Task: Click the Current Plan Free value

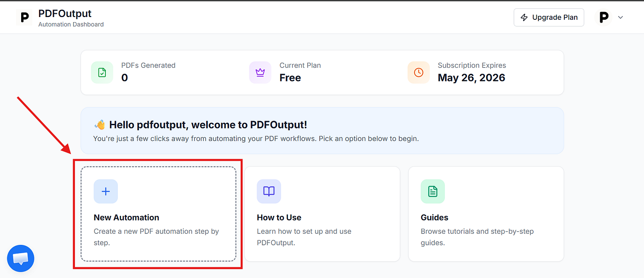Action: [290, 78]
